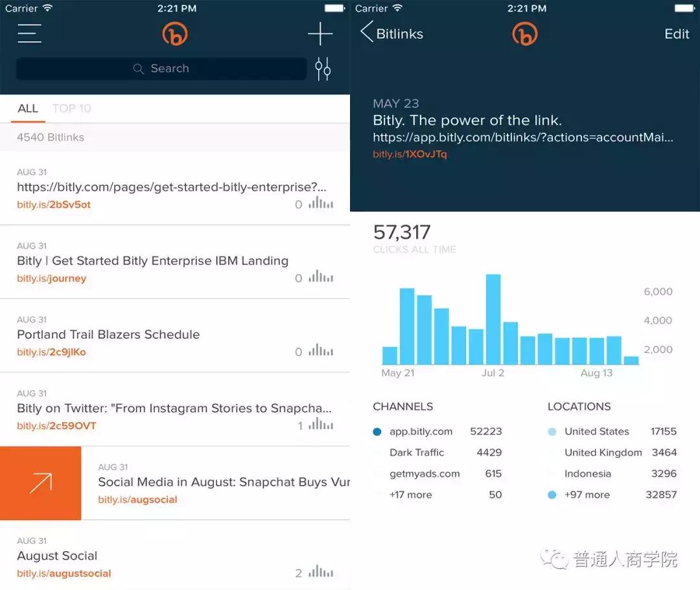The width and height of the screenshot is (700, 590).
Task: Tap the Bitly logo in the left screen header
Action: click(174, 34)
